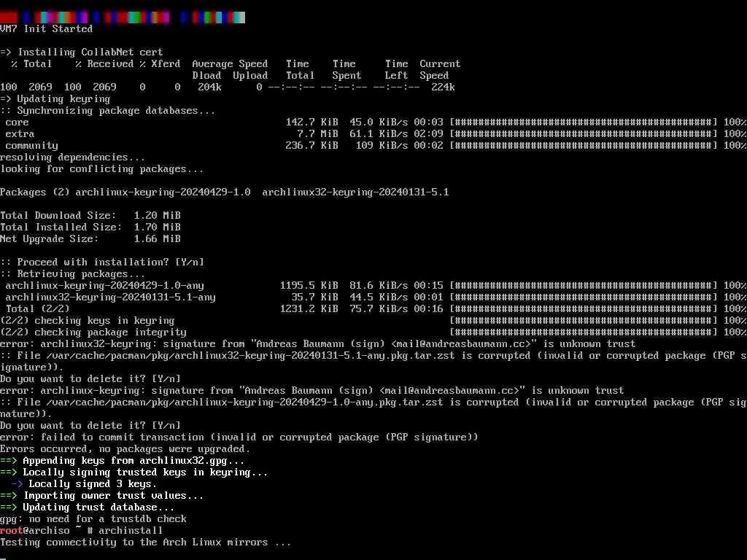
Task: Click 'Total Installed Size: 1.70 MiB' line
Action: 90,227
